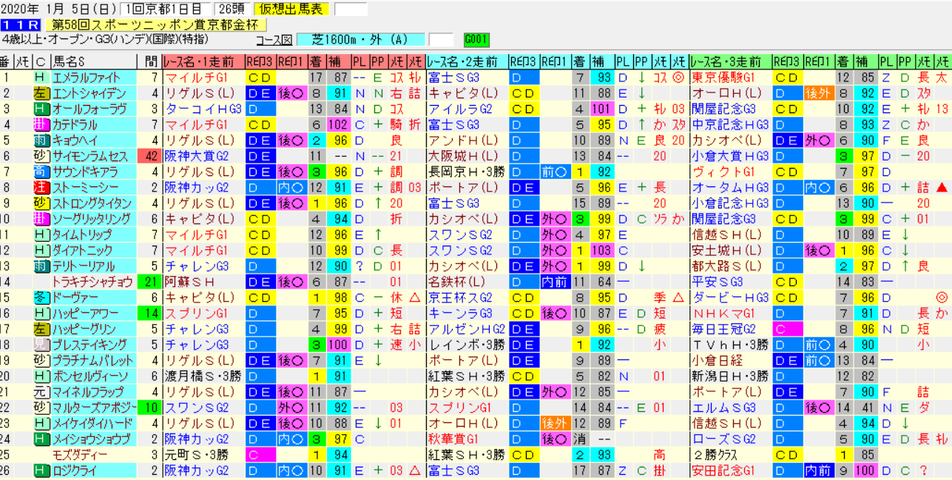Open the 中京記念HG3 race cell
Viewport: 952px width, 480px height.
pyautogui.click(x=730, y=125)
